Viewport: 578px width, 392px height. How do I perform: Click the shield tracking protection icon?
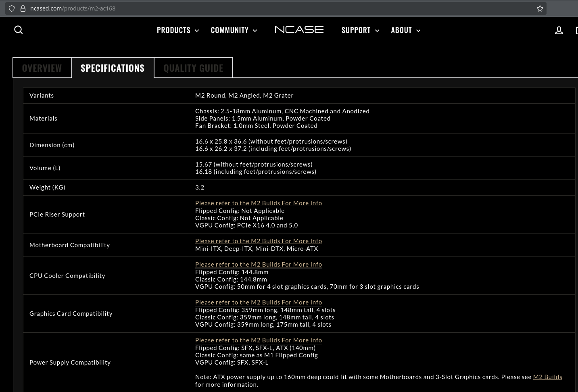[12, 8]
